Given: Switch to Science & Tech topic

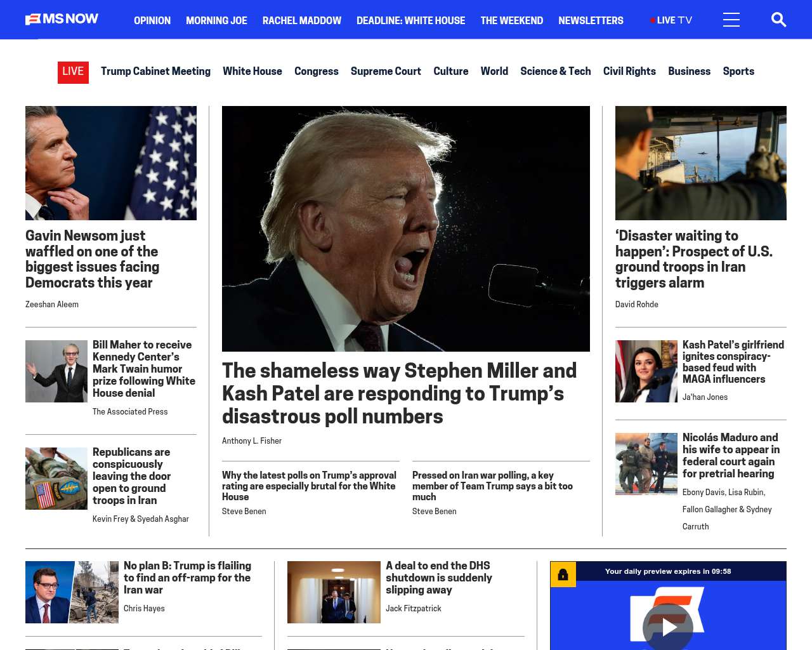Looking at the screenshot, I should pyautogui.click(x=555, y=71).
